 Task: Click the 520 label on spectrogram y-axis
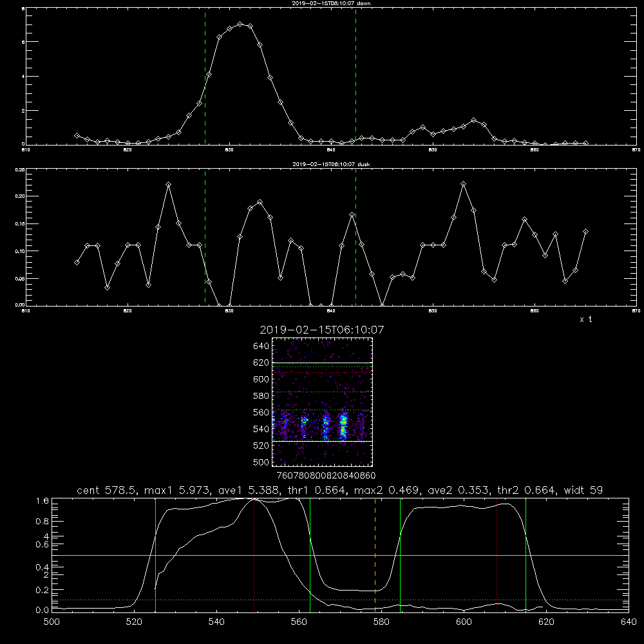[x=261, y=446]
